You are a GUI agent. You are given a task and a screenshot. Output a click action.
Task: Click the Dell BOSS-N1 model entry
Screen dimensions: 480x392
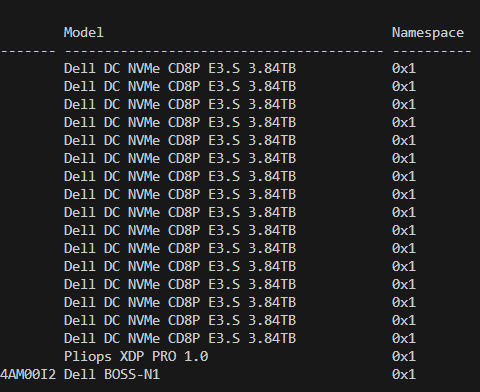pos(112,374)
